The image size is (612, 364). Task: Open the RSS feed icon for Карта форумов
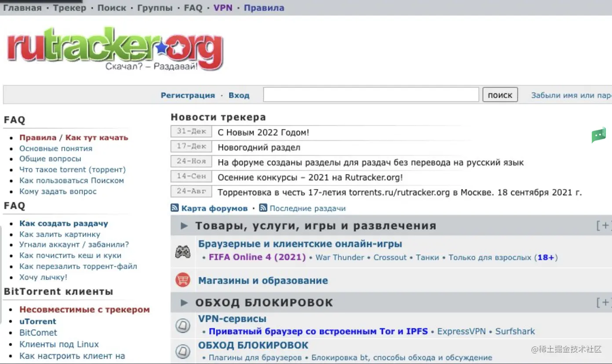pyautogui.click(x=173, y=208)
